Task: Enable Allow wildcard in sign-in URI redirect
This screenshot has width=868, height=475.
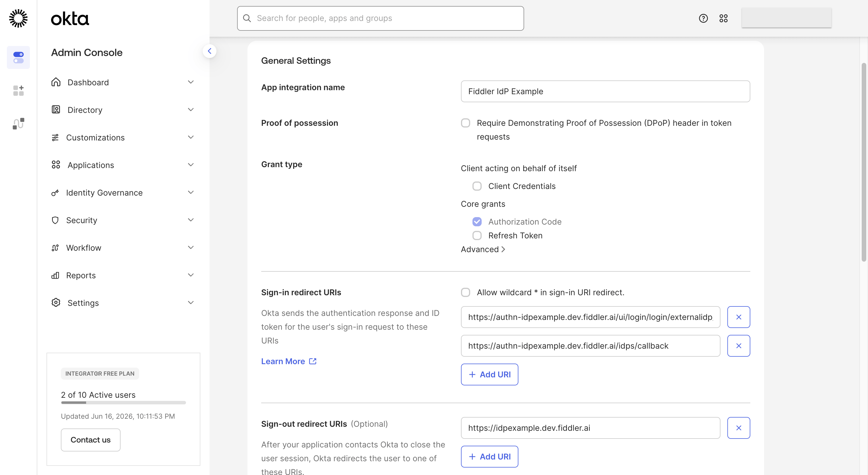Action: click(x=466, y=292)
